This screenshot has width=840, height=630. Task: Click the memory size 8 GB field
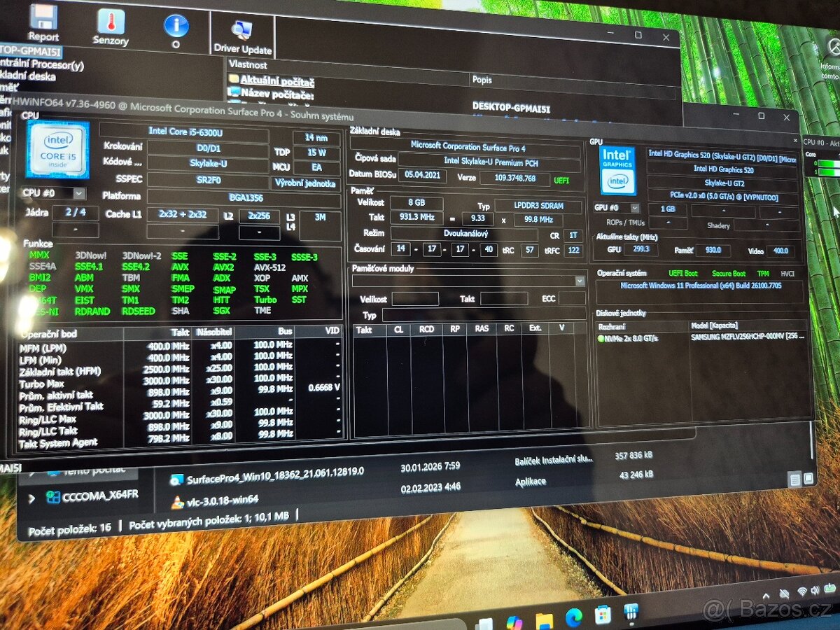coord(416,203)
